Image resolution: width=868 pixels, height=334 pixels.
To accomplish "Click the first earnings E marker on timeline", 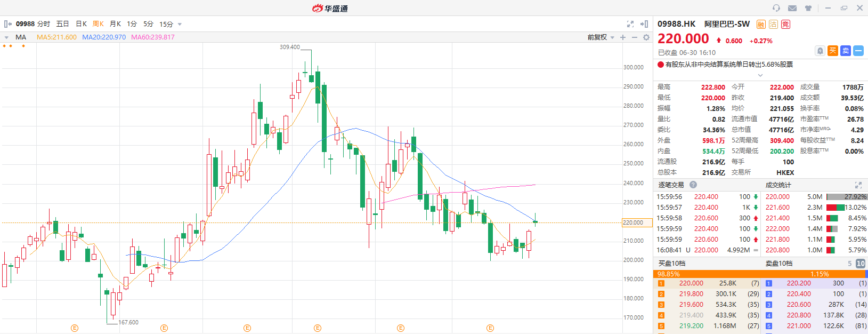I will pos(75,328).
